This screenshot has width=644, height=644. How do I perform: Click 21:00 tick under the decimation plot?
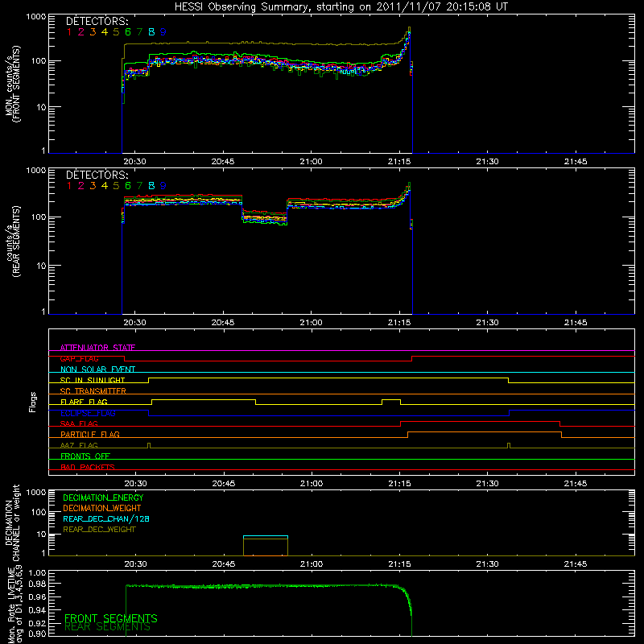pyautogui.click(x=312, y=563)
